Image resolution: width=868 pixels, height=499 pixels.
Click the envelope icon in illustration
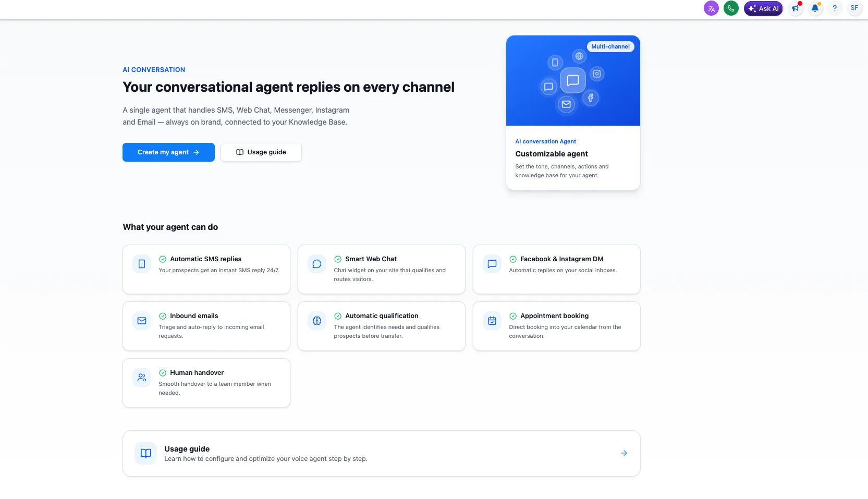point(566,104)
